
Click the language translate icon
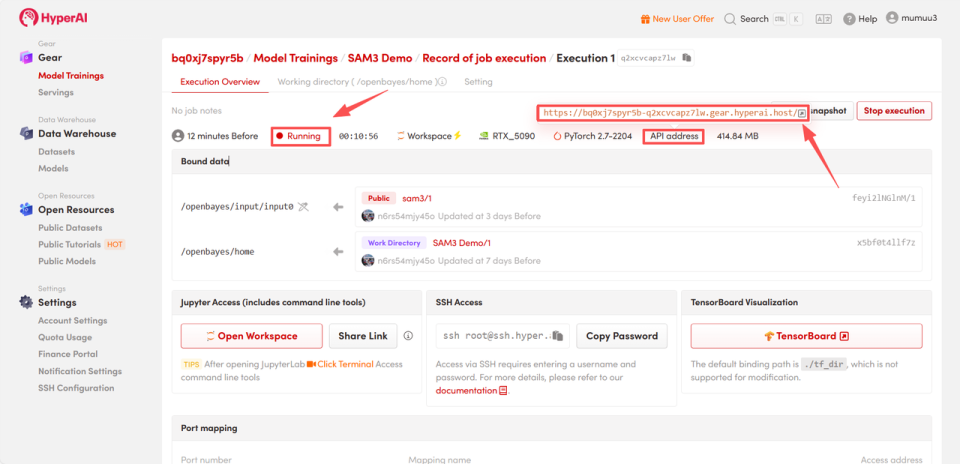point(823,19)
